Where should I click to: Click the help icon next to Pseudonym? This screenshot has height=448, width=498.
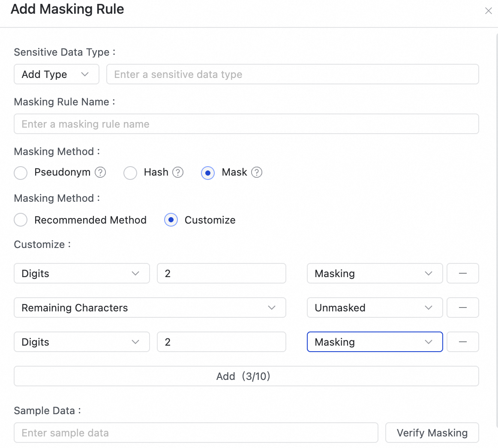point(100,172)
